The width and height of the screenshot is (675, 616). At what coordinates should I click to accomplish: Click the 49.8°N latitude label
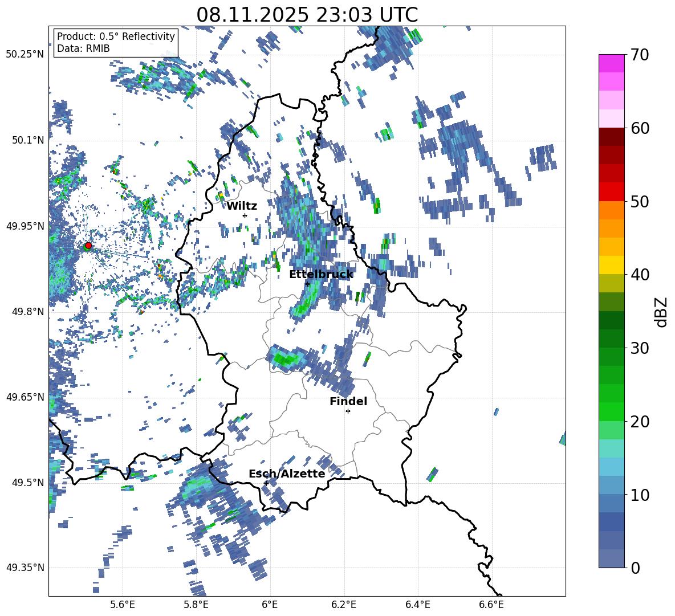click(x=28, y=311)
